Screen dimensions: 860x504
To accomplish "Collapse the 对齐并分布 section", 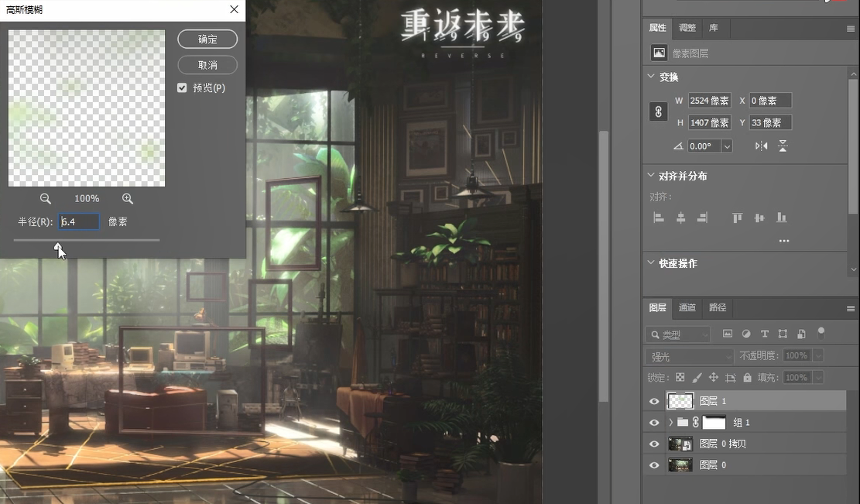I will pyautogui.click(x=651, y=175).
